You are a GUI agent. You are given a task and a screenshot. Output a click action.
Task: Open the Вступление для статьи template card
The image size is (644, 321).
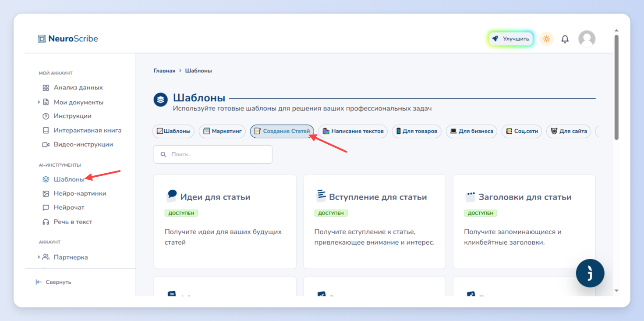[375, 221]
